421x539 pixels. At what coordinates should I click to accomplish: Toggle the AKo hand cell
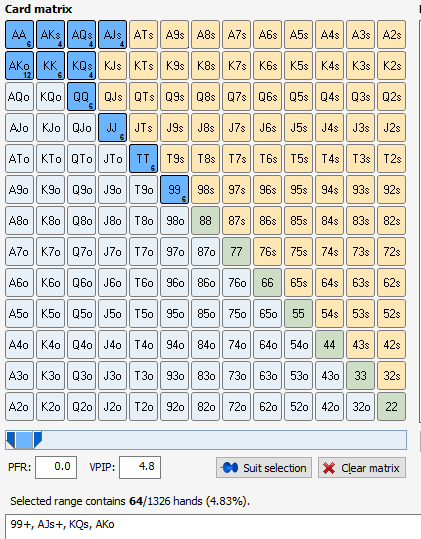tap(20, 66)
